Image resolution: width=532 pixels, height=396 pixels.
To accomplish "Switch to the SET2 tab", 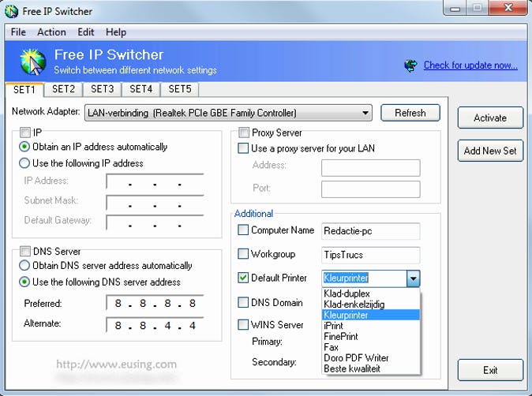I will [x=63, y=89].
